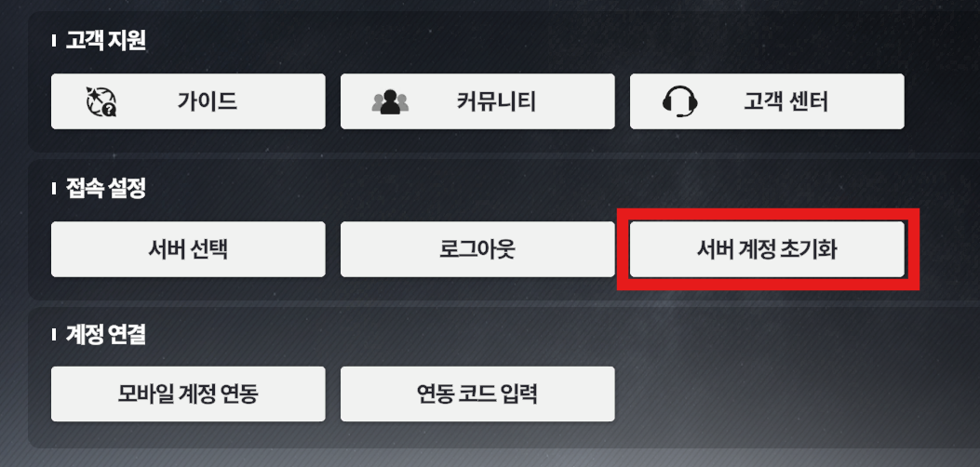Click the marker beside 접속 설정 heading
This screenshot has height=467, width=980.
(x=54, y=188)
